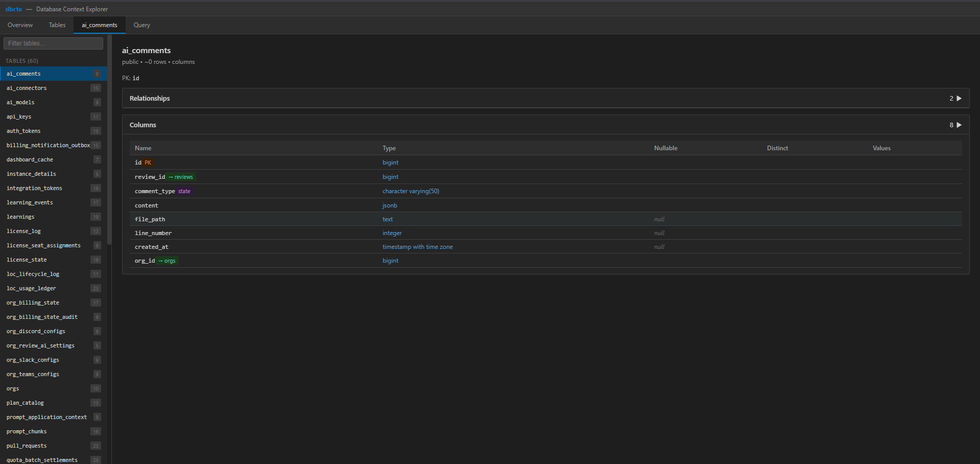Open the license_log table
Screen dimensions: 980x464
(54, 231)
